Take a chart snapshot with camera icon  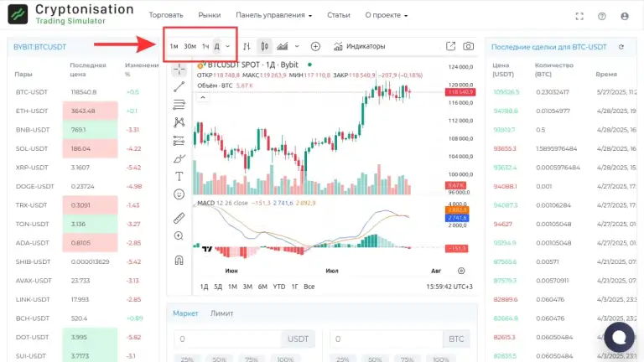point(469,46)
